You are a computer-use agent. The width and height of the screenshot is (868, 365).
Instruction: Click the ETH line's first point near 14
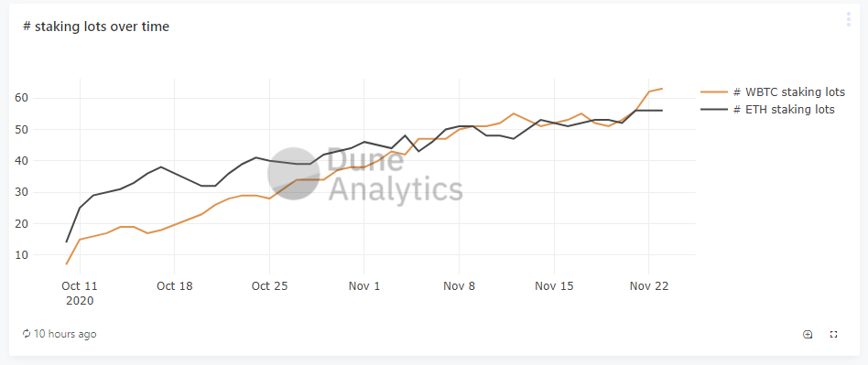(67, 242)
